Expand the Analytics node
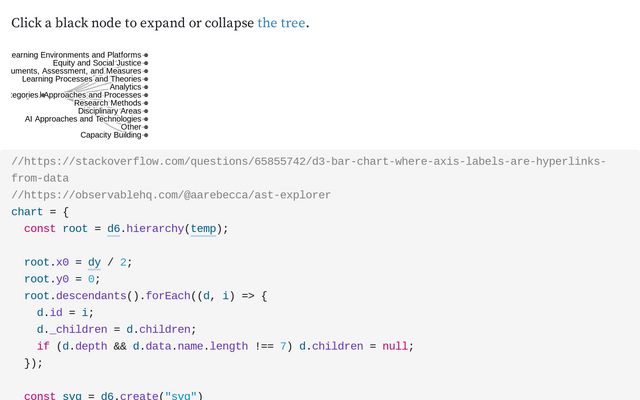The height and width of the screenshot is (400, 640). point(146,87)
